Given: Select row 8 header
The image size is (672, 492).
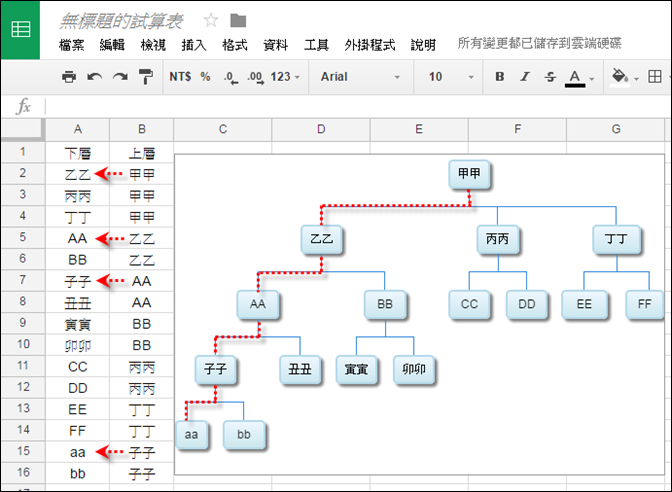Looking at the screenshot, I should pyautogui.click(x=23, y=302).
